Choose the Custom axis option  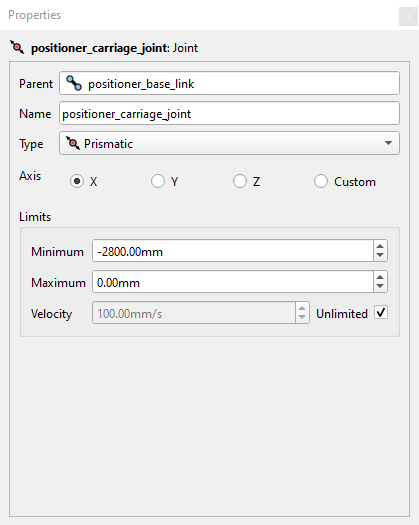(321, 181)
